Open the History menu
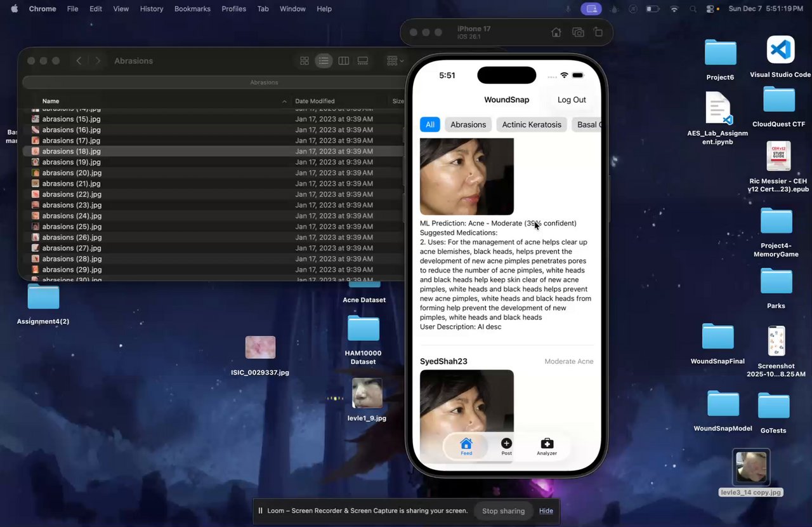 [152, 9]
